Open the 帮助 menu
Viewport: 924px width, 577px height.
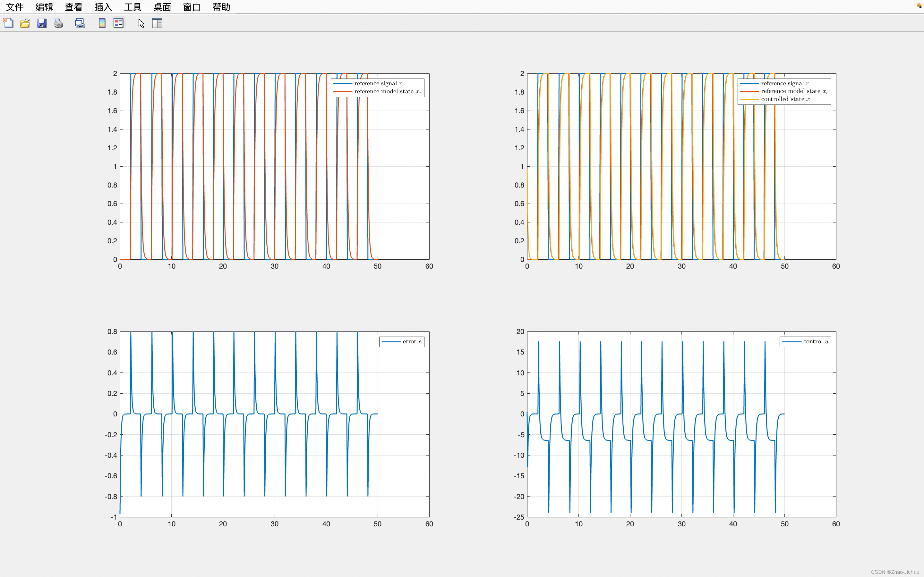pyautogui.click(x=221, y=7)
